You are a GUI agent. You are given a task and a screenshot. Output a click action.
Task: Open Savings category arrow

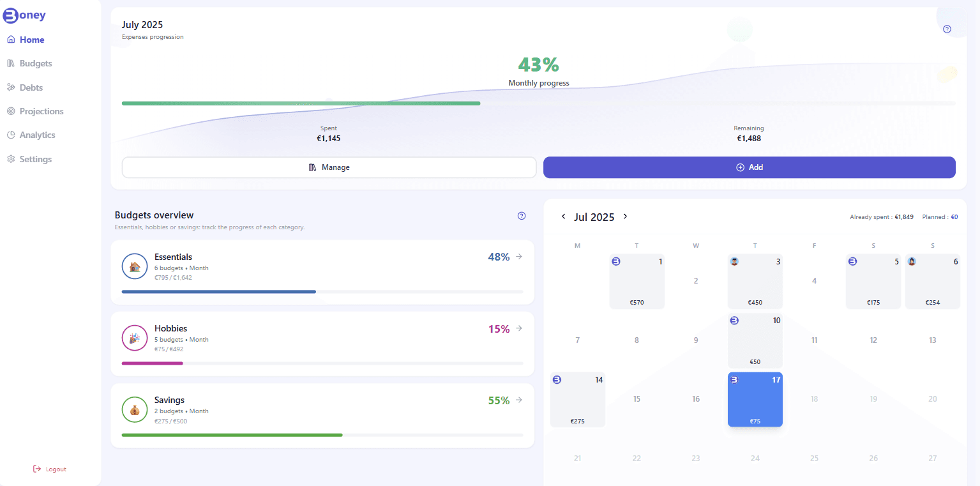(519, 400)
